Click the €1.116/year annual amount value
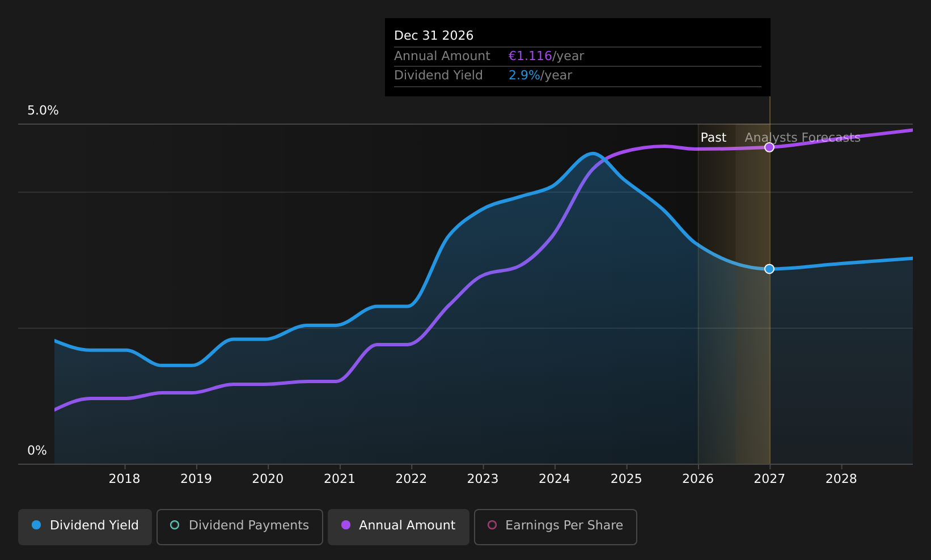Viewport: 931px width, 560px height. [x=546, y=56]
